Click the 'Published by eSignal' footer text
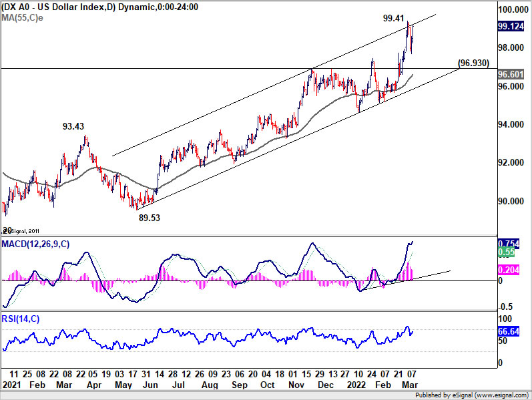Viewport: 532px width, 400px height. click(x=472, y=395)
